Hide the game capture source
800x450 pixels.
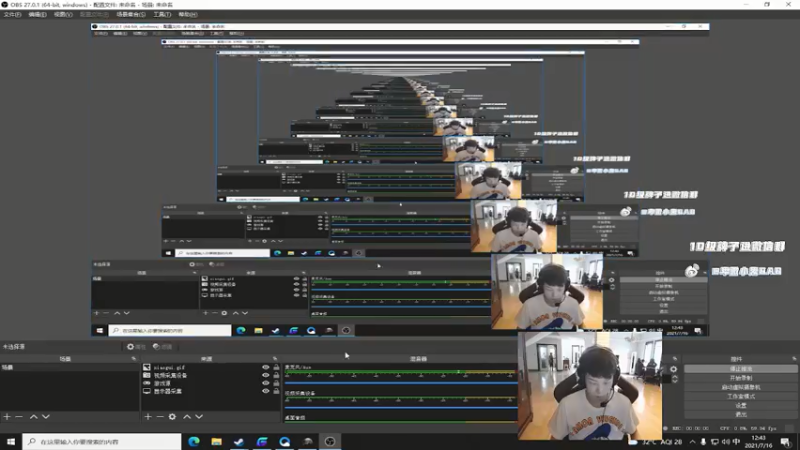pos(265,383)
